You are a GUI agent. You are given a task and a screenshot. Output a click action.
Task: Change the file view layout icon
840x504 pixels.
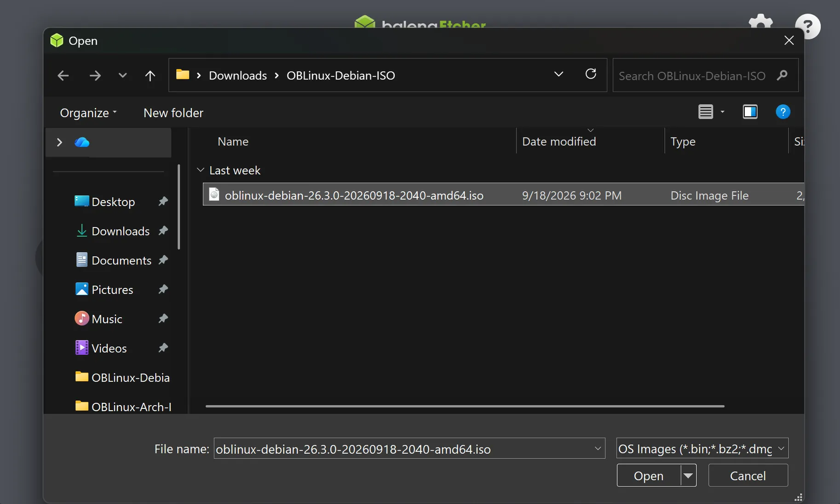point(706,112)
